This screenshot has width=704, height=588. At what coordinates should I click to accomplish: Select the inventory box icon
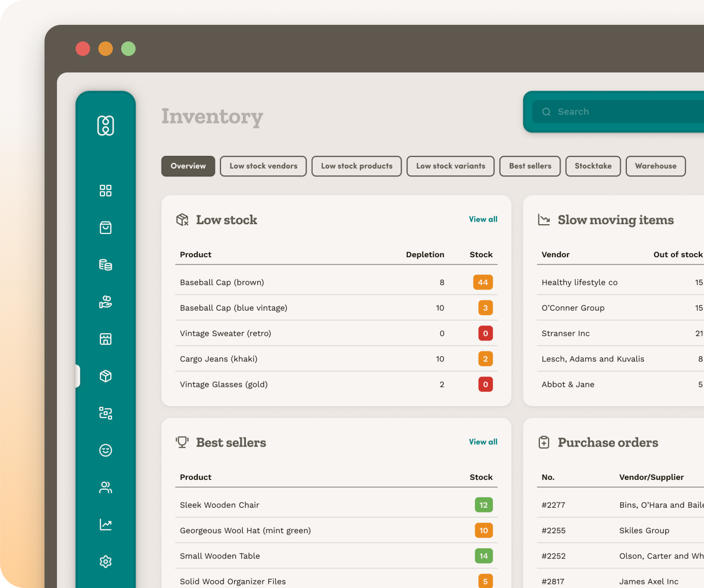[106, 376]
